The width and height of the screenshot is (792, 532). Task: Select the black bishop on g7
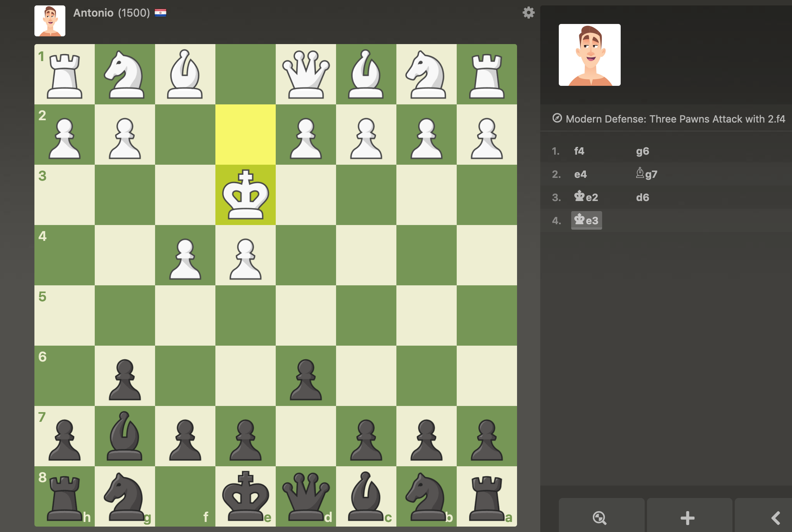click(125, 436)
